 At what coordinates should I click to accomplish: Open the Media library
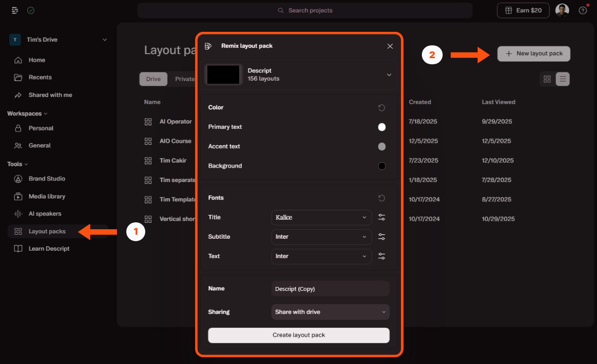click(47, 196)
